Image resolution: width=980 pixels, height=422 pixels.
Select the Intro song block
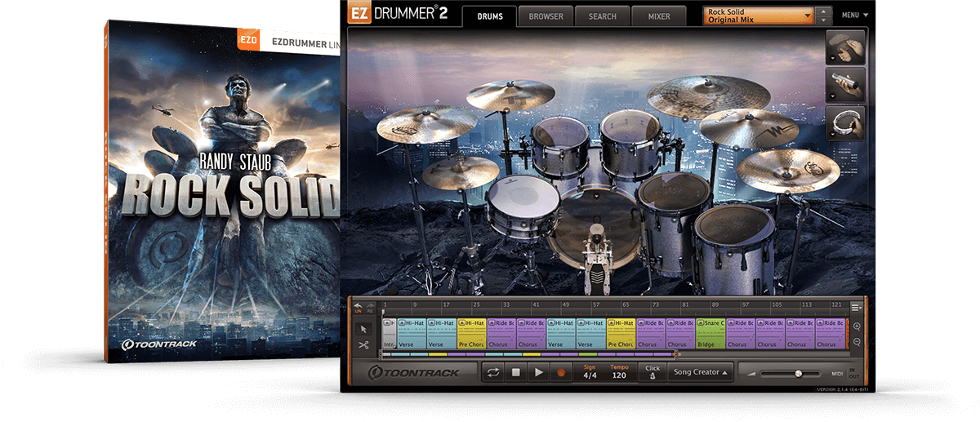pyautogui.click(x=389, y=335)
